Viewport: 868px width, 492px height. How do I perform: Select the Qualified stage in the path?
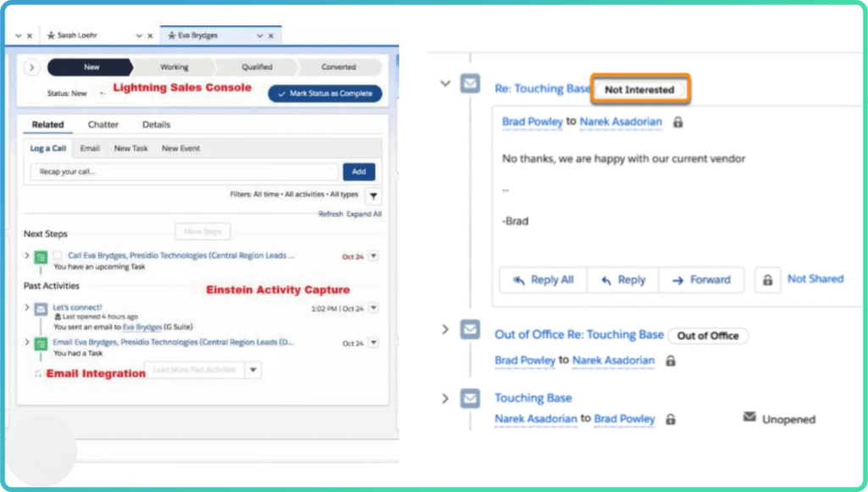click(x=257, y=67)
